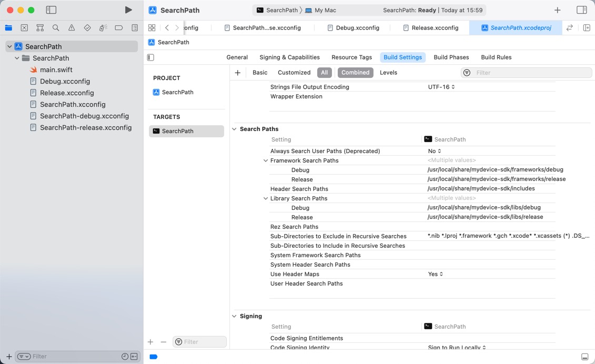The image size is (595, 364).
Task: Click the plus button in title bar
Action: 558,10
